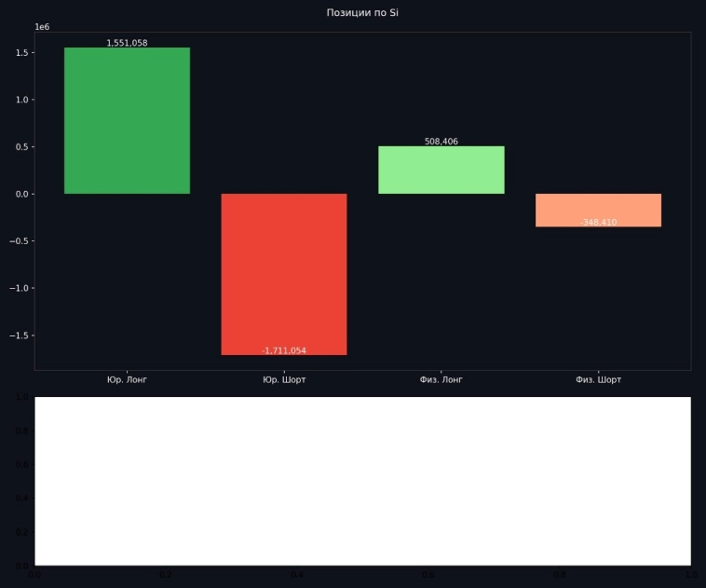Click the 'Юр. Лонг' x-axis label
Image resolution: width=706 pixels, height=588 pixels.
127,380
